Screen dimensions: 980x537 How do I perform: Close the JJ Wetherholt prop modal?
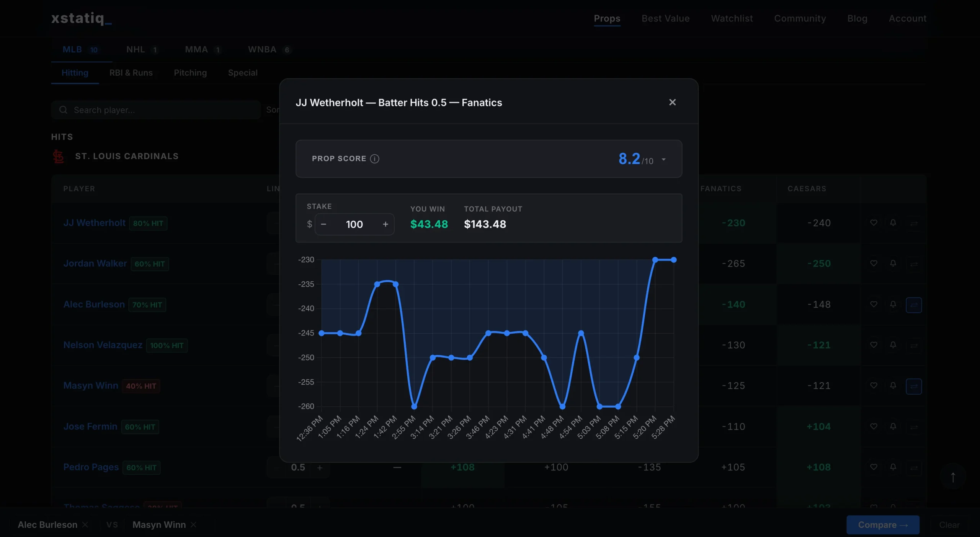[672, 102]
